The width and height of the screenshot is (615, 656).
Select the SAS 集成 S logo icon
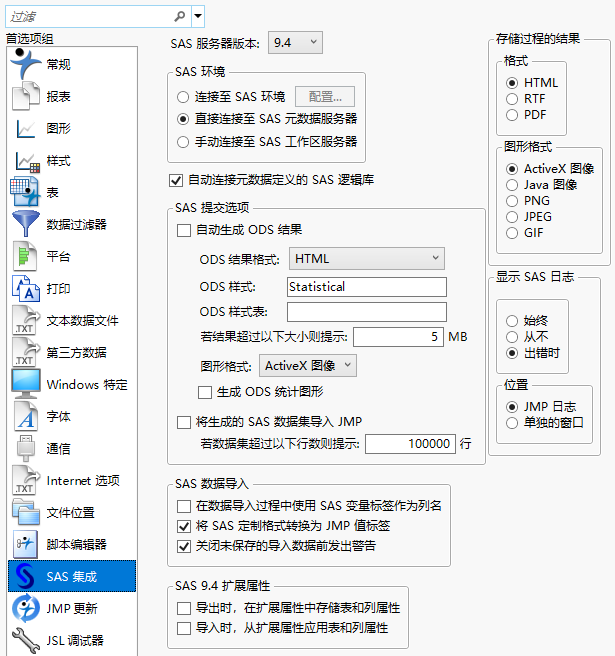pos(25,576)
